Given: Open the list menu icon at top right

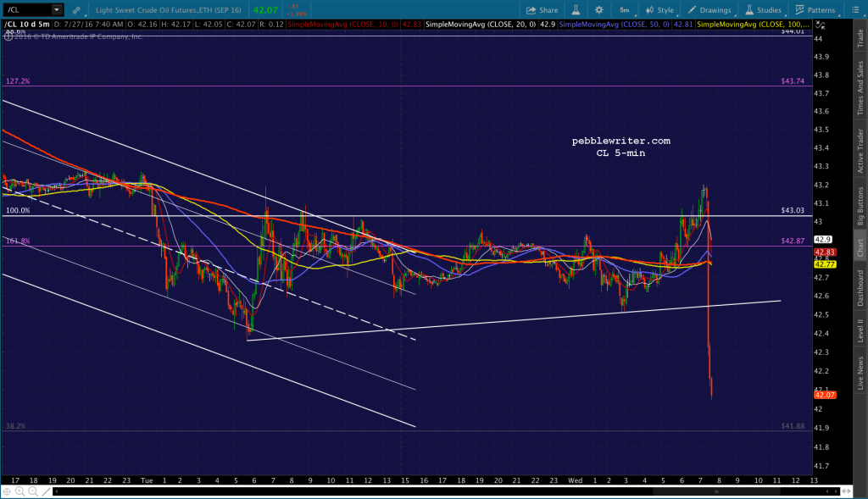Looking at the screenshot, I should [x=854, y=10].
